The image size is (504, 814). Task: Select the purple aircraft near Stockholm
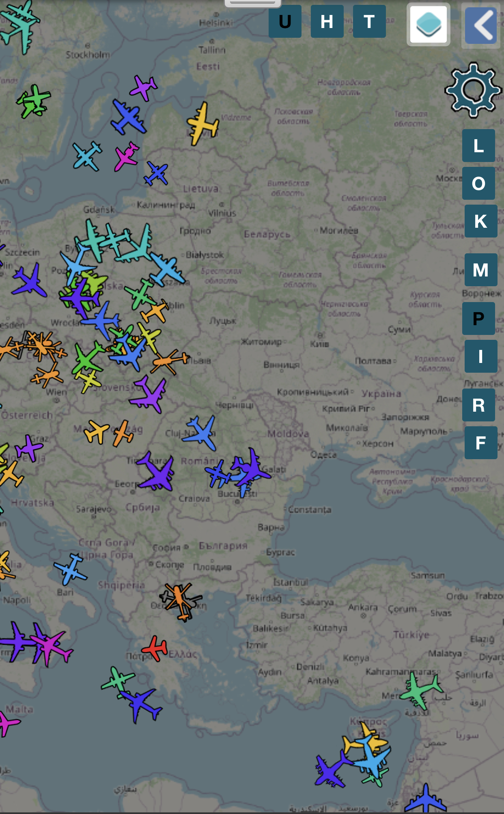point(143,88)
